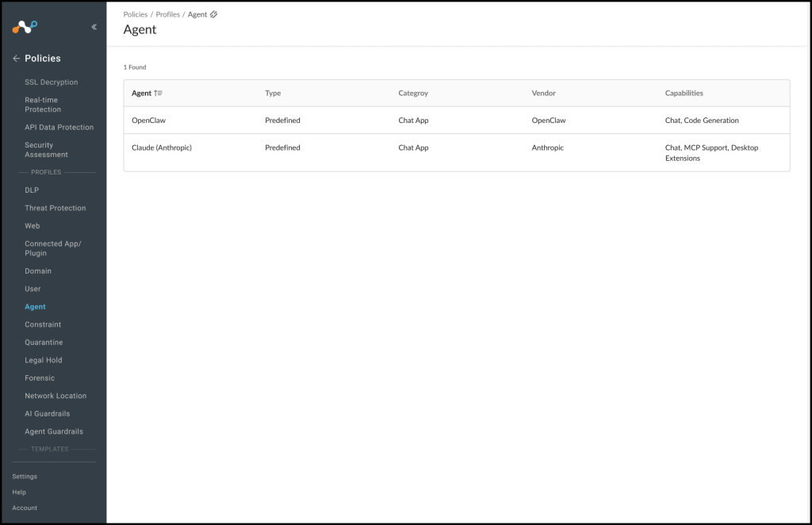Open Legal Hold profile
The height and width of the screenshot is (525, 812).
[x=44, y=360]
